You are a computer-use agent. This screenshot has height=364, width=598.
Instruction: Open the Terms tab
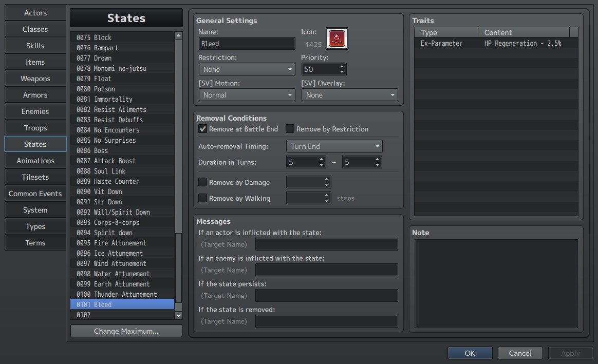point(35,243)
